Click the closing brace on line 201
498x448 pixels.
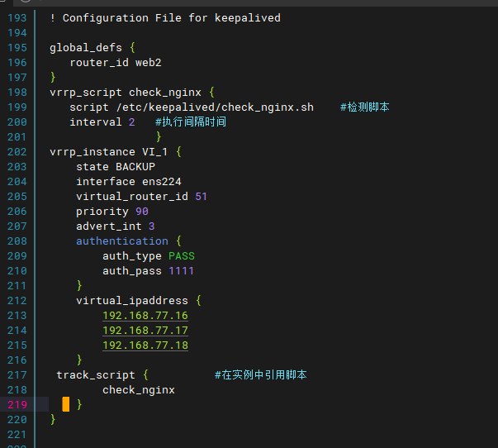[x=159, y=137]
